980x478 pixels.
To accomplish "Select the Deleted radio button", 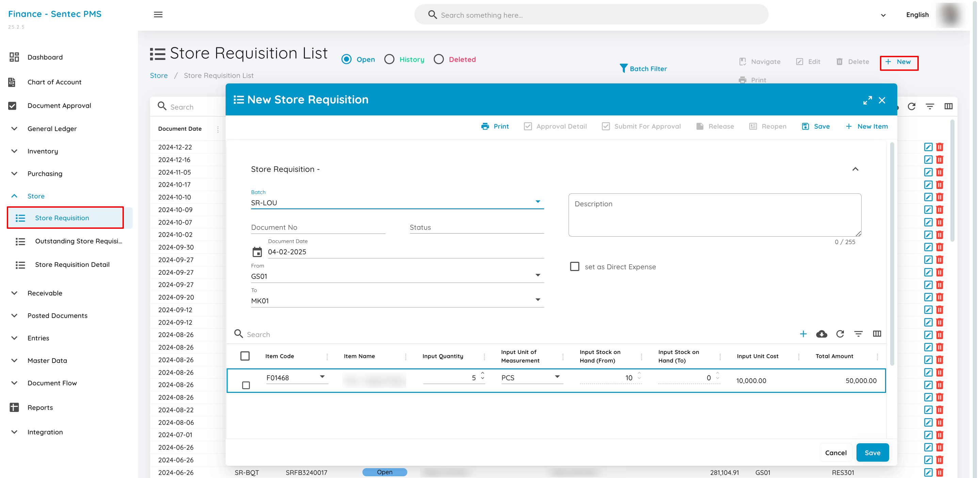I will 439,59.
